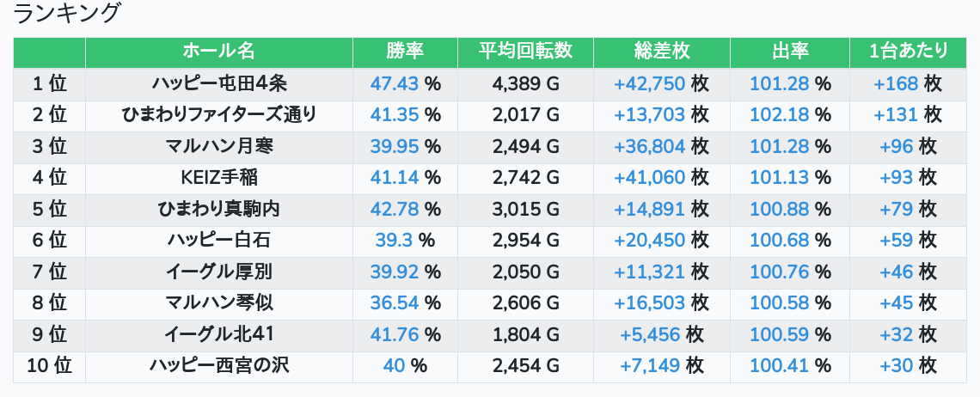Open the マルハン琴似 hall entry

(x=218, y=303)
